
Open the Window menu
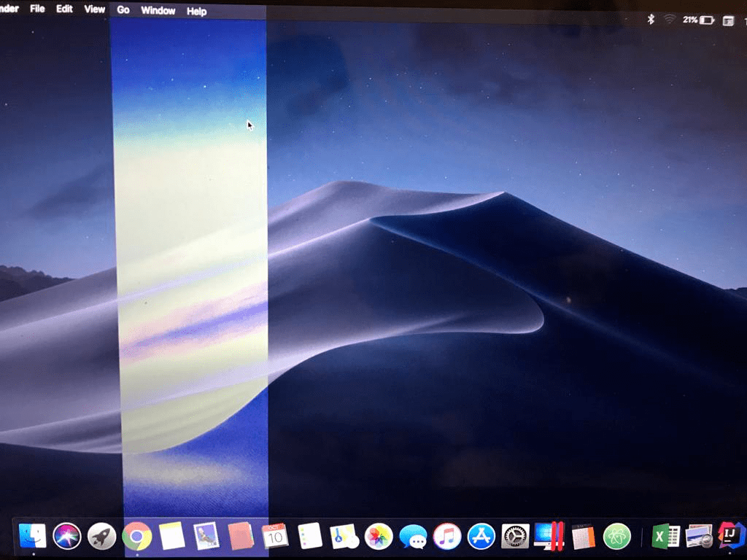pos(158,10)
